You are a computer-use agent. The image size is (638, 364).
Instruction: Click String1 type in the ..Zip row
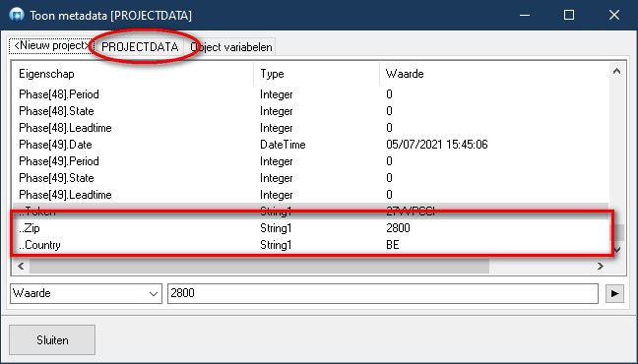click(276, 228)
